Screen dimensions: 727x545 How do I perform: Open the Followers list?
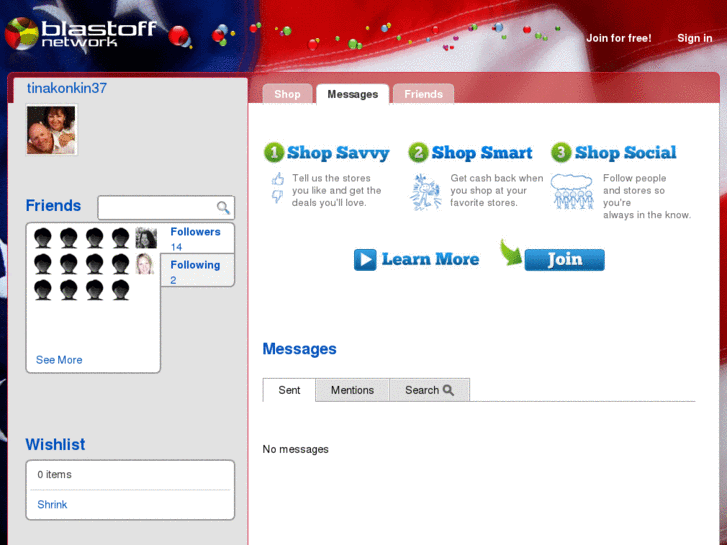195,232
